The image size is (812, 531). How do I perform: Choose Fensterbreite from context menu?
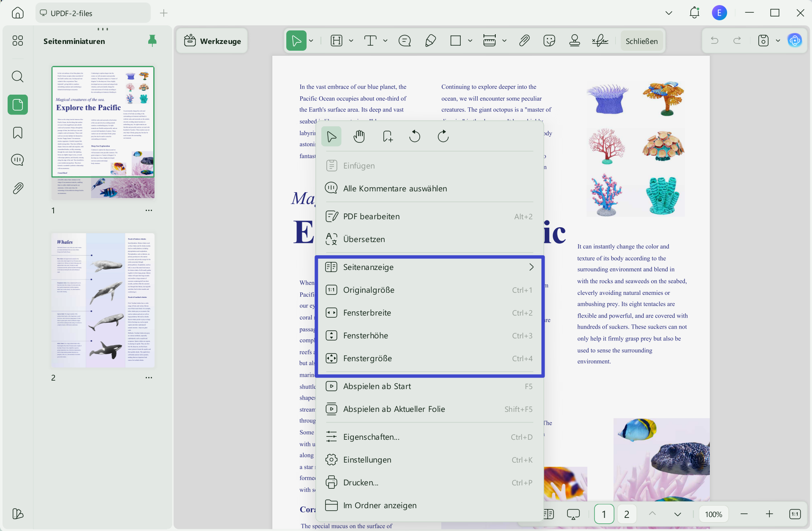[x=429, y=313]
